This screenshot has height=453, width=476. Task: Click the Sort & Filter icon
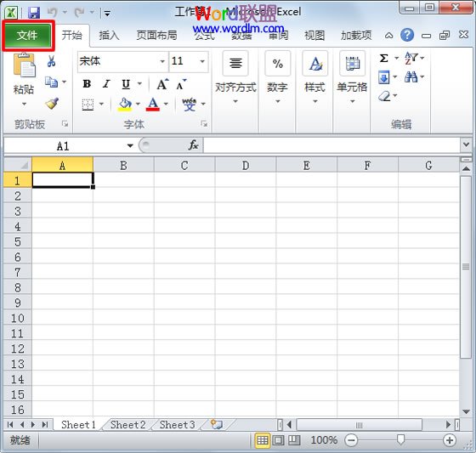tap(411, 58)
